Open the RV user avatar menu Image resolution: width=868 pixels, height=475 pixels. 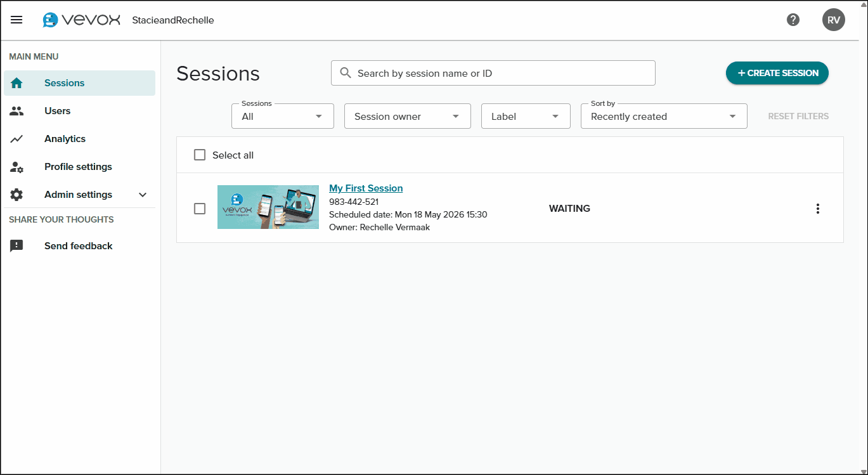point(834,20)
